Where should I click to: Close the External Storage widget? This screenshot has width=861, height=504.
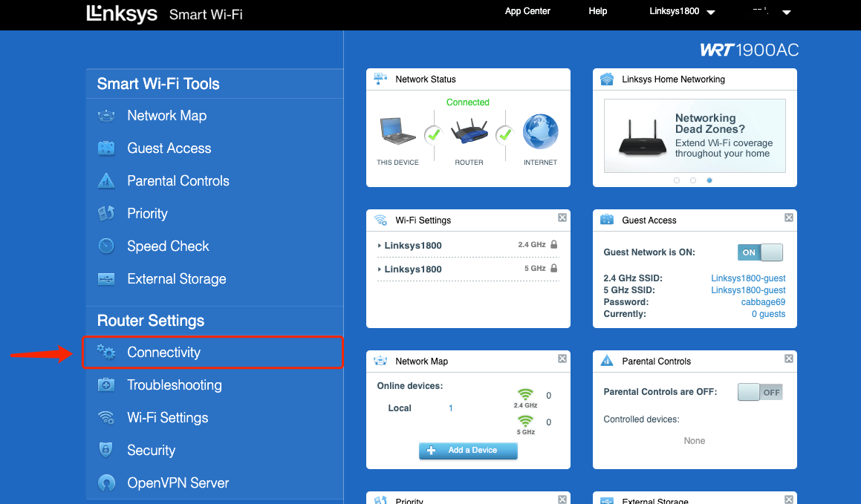coord(788,500)
